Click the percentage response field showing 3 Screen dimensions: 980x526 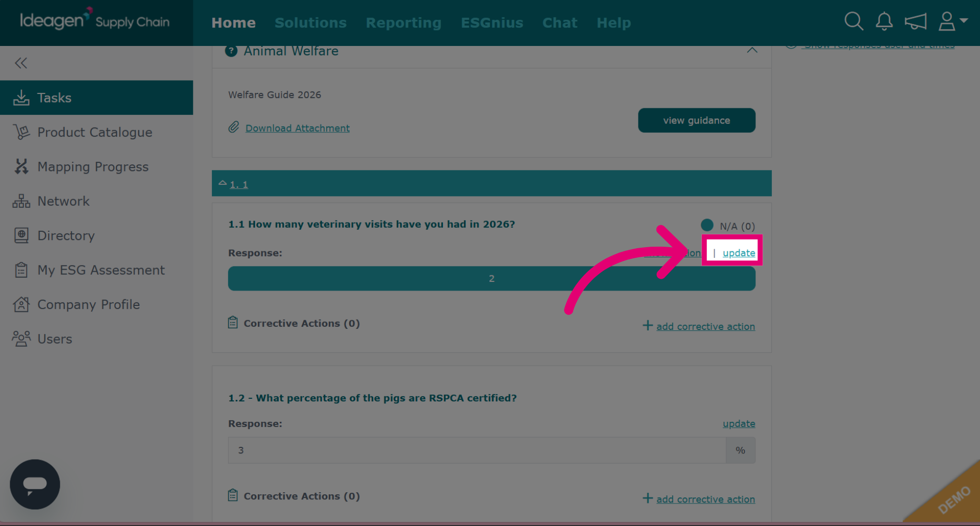point(477,450)
